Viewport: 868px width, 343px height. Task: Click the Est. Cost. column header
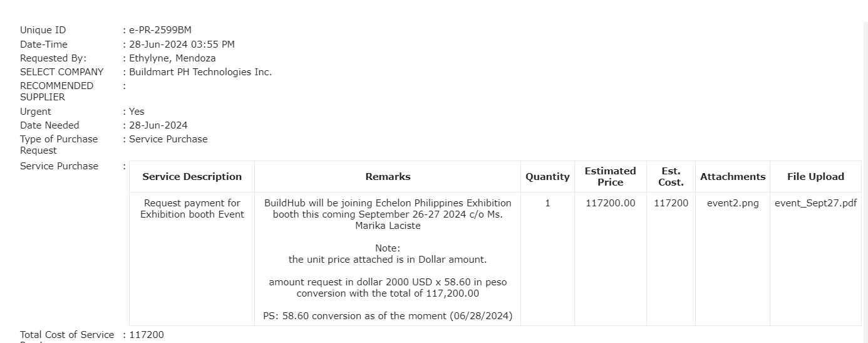tap(671, 177)
